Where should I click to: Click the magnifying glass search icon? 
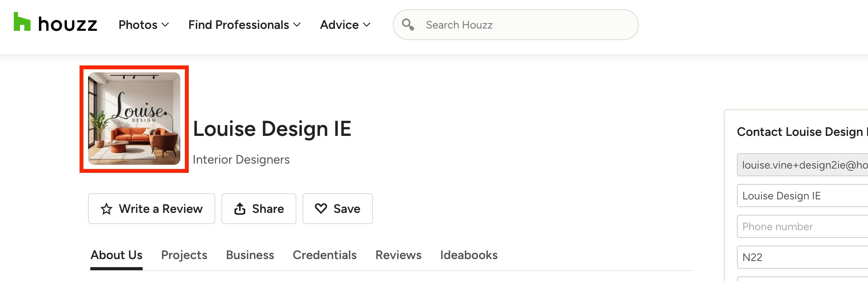[x=408, y=25]
